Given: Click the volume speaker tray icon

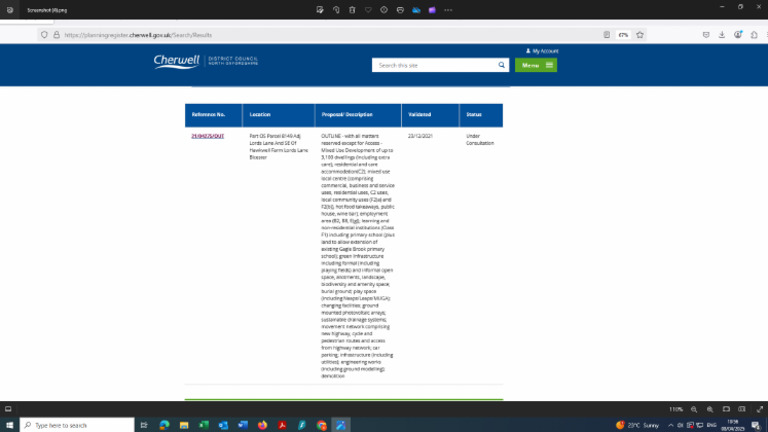Looking at the screenshot, I should coord(680,425).
